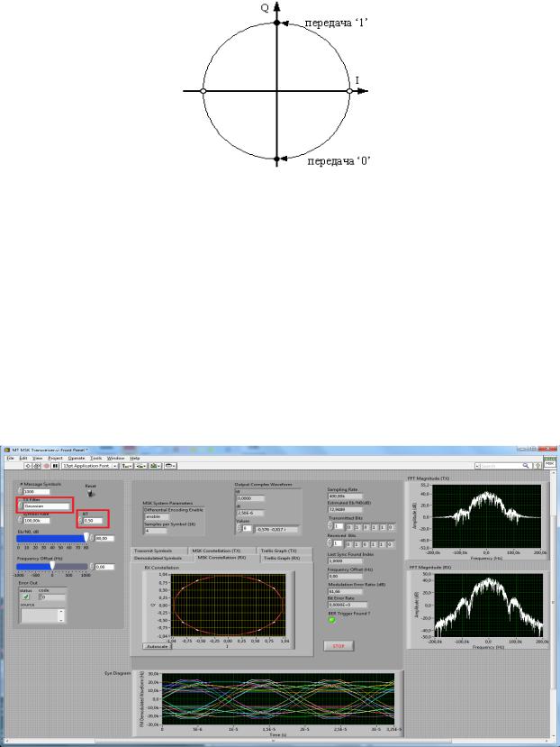The image size is (560, 747).
Task: Open the Edit menu
Action: click(23, 458)
